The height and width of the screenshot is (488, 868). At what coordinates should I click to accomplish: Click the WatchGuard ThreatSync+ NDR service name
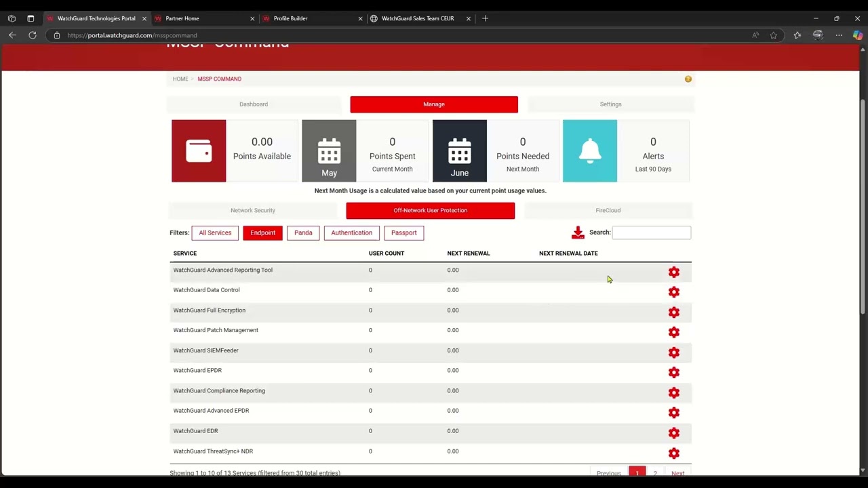coord(213,451)
